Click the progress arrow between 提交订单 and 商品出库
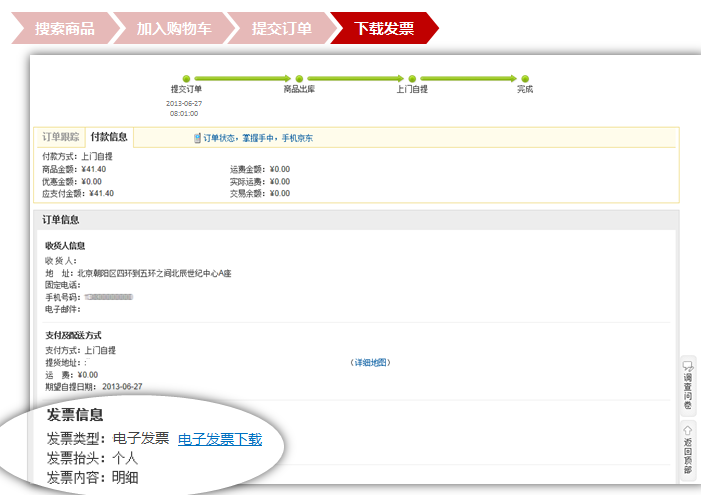 242,78
